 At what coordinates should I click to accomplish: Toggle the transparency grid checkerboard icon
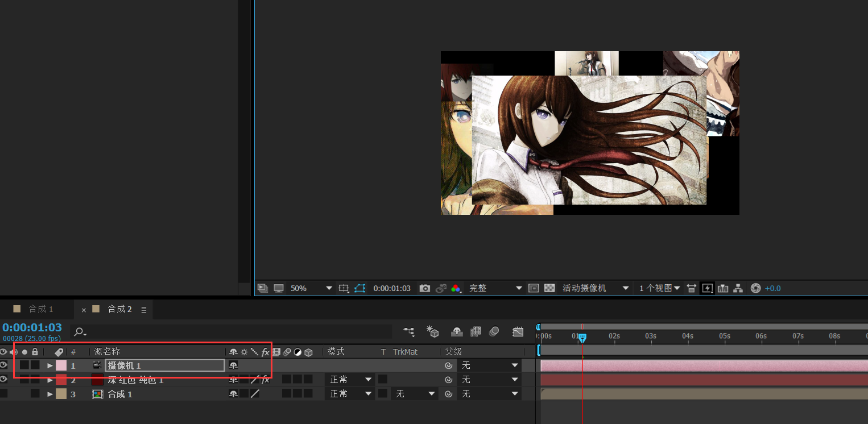(549, 288)
